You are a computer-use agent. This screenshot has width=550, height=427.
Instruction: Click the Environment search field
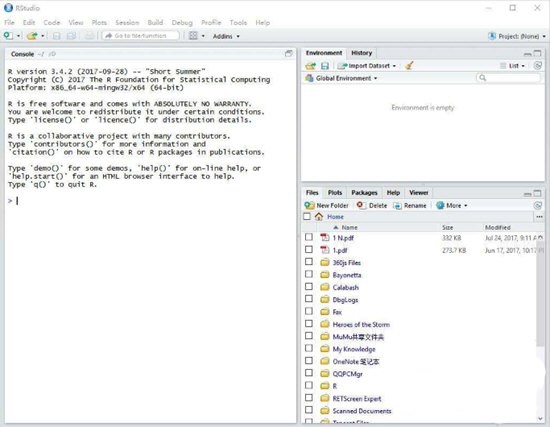click(508, 78)
